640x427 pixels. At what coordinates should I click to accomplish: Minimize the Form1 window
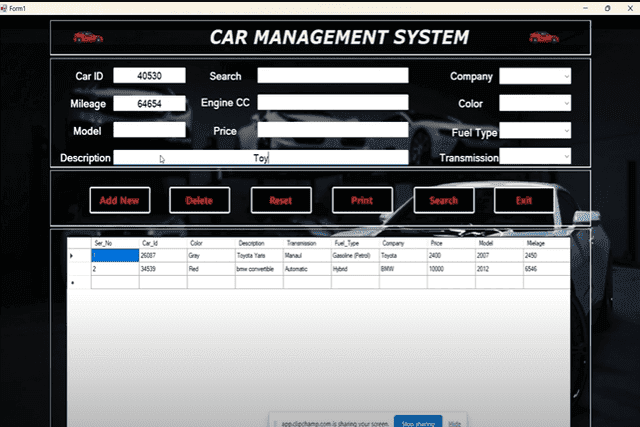585,8
